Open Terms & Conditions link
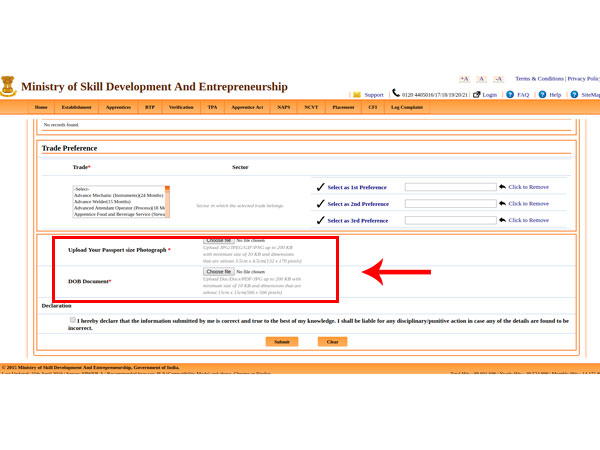This screenshot has width=600, height=450. [x=539, y=78]
